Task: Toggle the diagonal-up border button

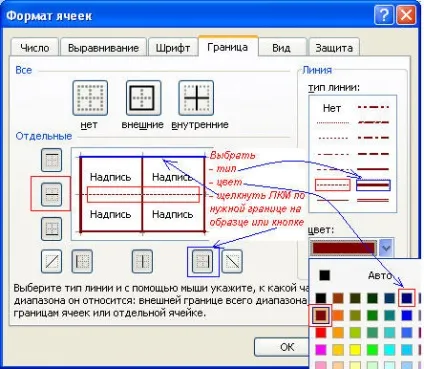Action: [51, 261]
